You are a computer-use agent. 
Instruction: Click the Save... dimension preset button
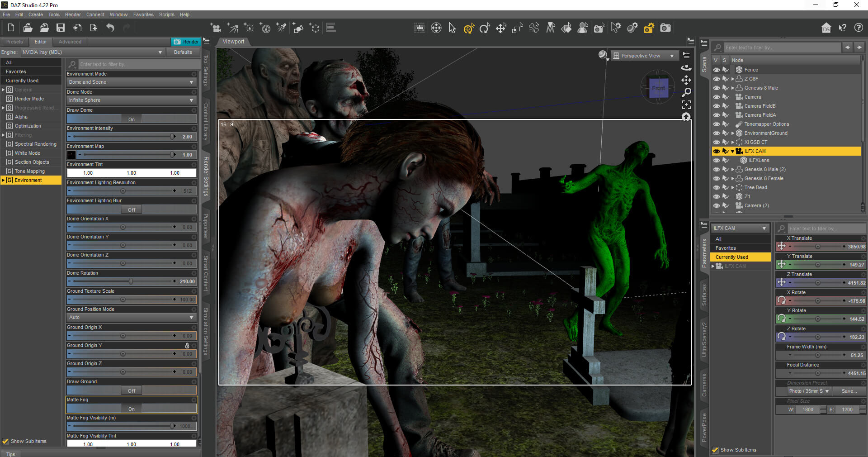849,391
